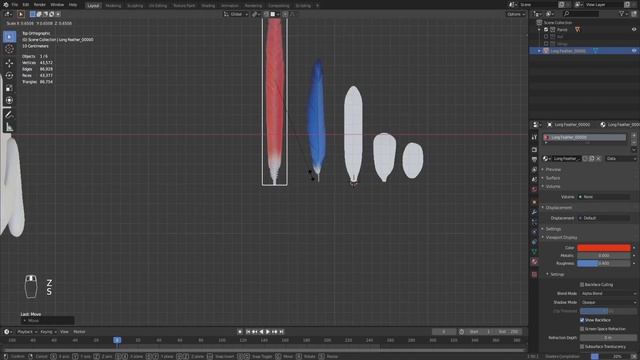Toggle visibility eye of Parrot collection
The image size is (640, 360).
click(634, 29)
